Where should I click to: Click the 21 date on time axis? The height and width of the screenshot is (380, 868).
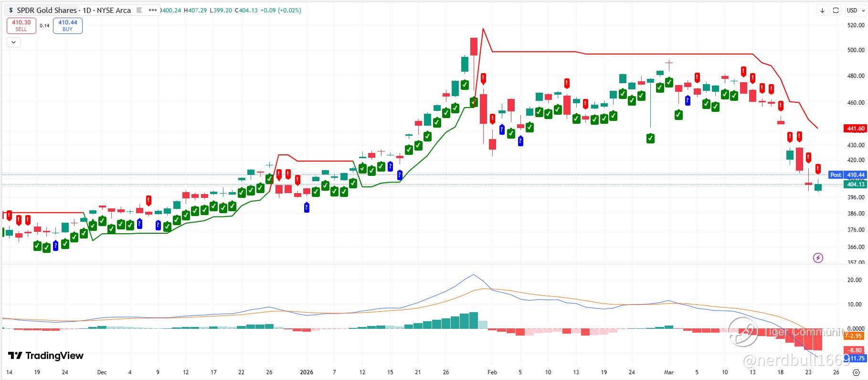click(418, 372)
